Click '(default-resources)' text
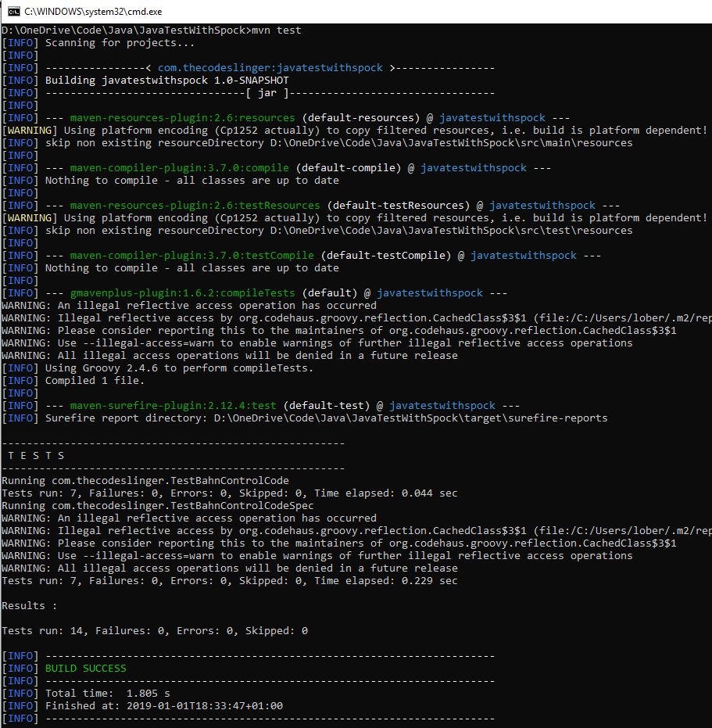Image resolution: width=712 pixels, height=728 pixels. click(x=360, y=118)
